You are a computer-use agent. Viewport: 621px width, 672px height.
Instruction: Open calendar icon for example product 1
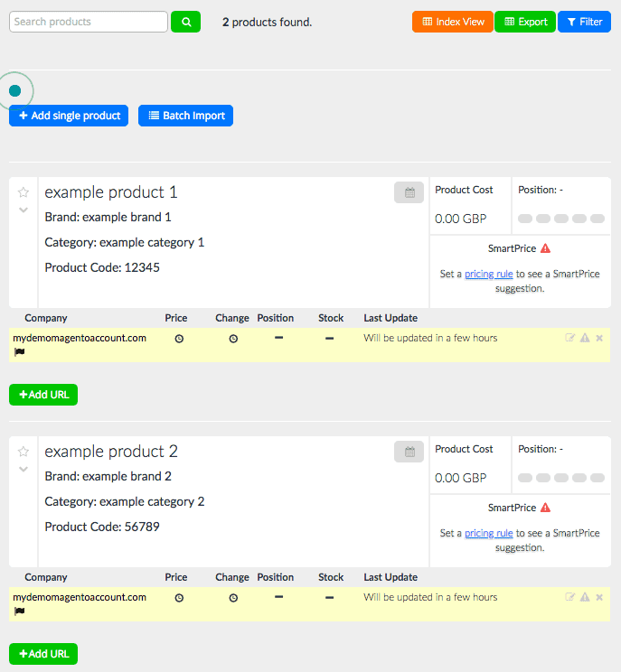pyautogui.click(x=409, y=192)
